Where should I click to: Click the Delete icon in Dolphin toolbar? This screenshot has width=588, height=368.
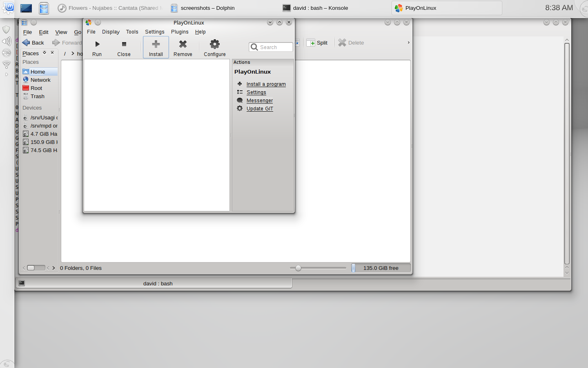pos(342,43)
